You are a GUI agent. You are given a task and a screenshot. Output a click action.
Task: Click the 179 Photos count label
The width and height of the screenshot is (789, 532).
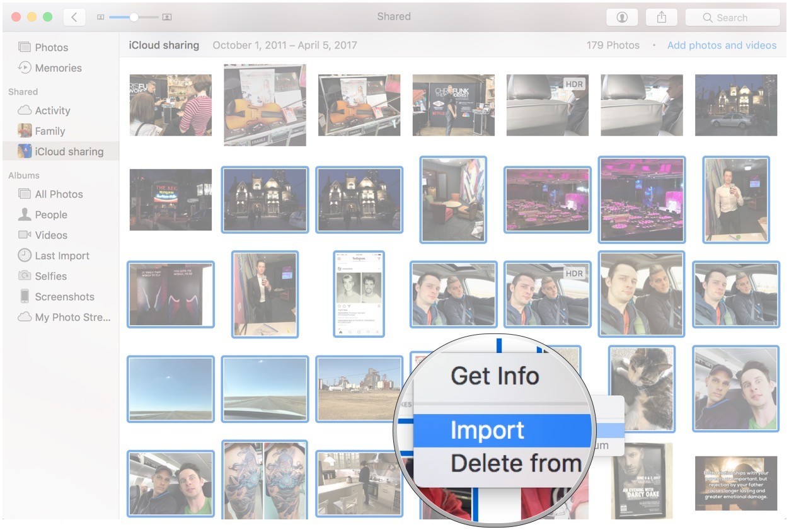(x=613, y=45)
